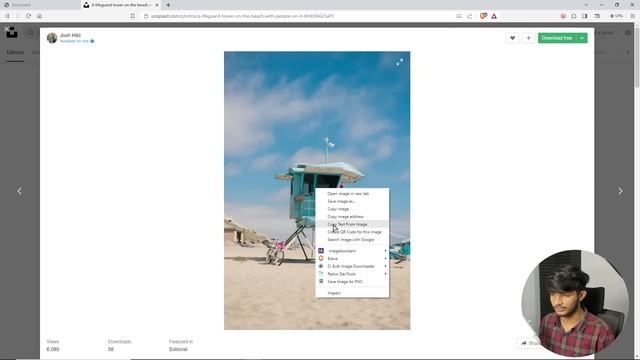Viewport: 640px width, 360px height.
Task: Reload the page with refresh icon
Action: point(28,16)
